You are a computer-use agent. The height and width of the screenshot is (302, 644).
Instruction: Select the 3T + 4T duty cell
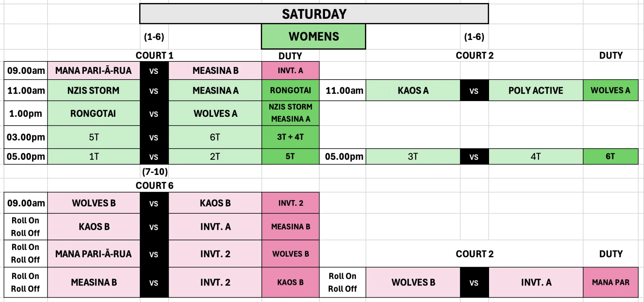(290, 137)
